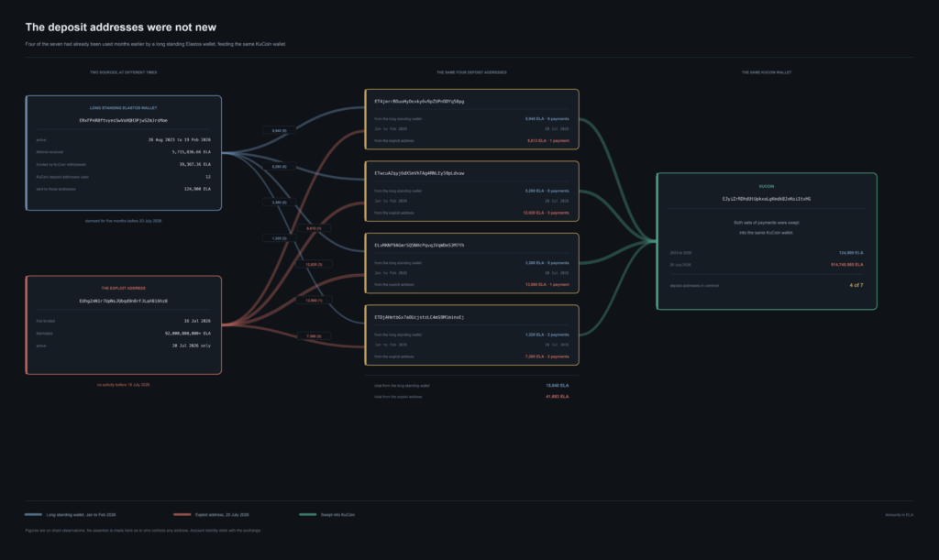Click the '12' deposit addresses count

[x=208, y=177]
